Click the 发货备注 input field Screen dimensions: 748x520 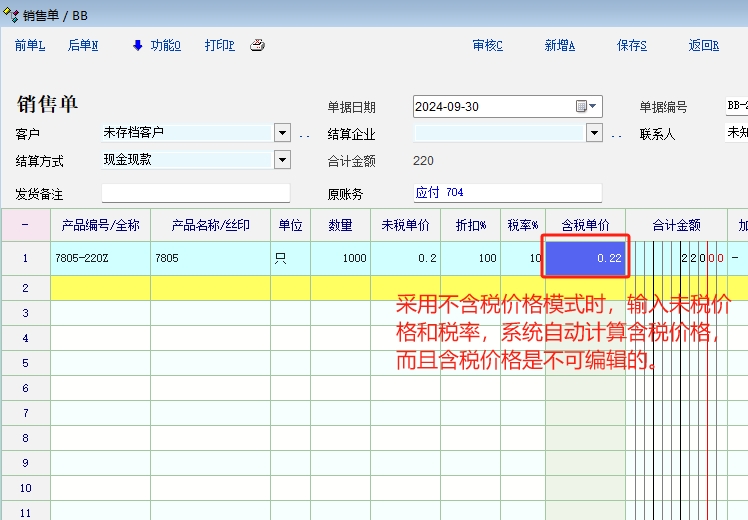tap(195, 193)
